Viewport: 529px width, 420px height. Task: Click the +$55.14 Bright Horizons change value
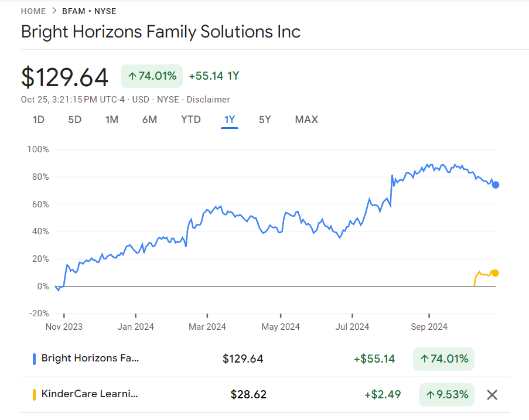tap(374, 358)
